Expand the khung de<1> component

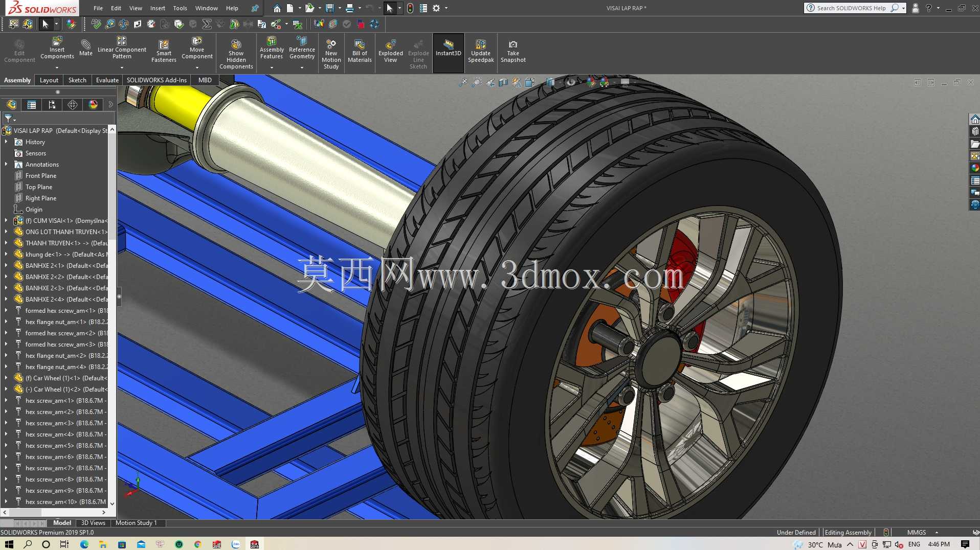[6, 255]
